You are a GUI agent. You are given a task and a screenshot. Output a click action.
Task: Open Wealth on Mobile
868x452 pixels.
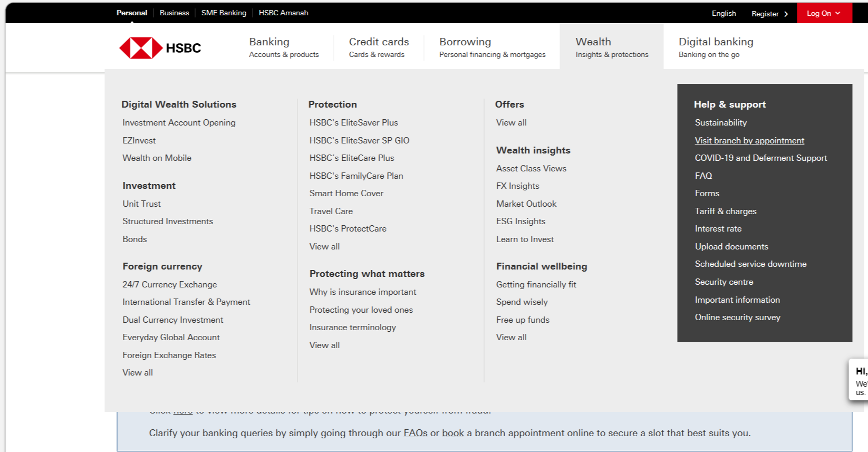(x=157, y=158)
